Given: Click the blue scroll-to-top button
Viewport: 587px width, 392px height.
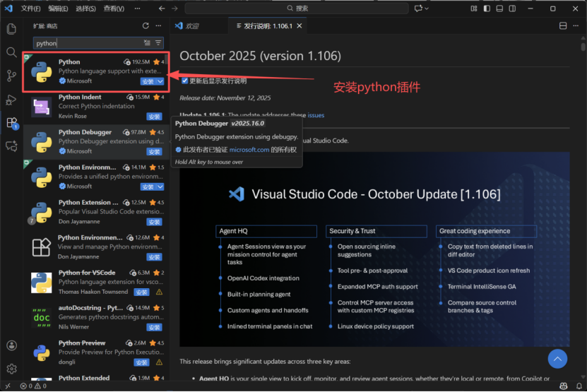Looking at the screenshot, I should 557,359.
